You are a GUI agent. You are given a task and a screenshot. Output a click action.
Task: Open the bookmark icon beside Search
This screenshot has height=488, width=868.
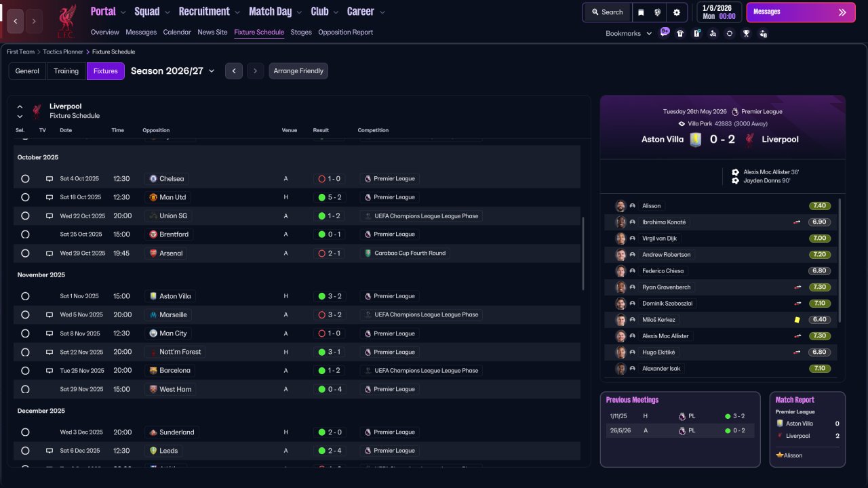642,12
